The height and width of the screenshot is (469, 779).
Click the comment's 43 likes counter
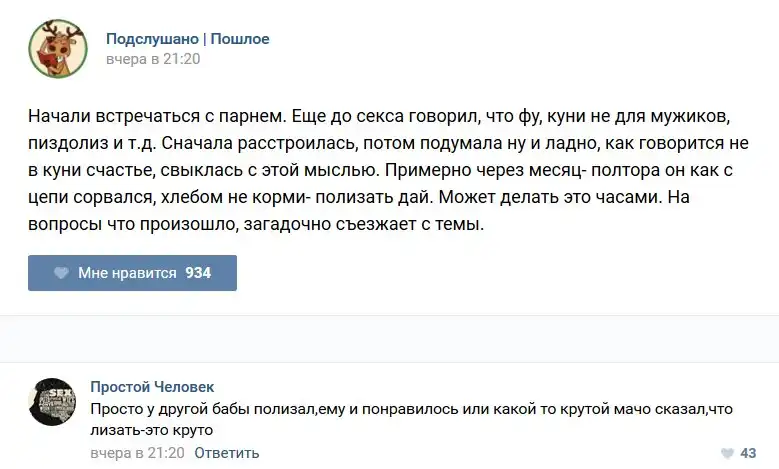click(748, 453)
